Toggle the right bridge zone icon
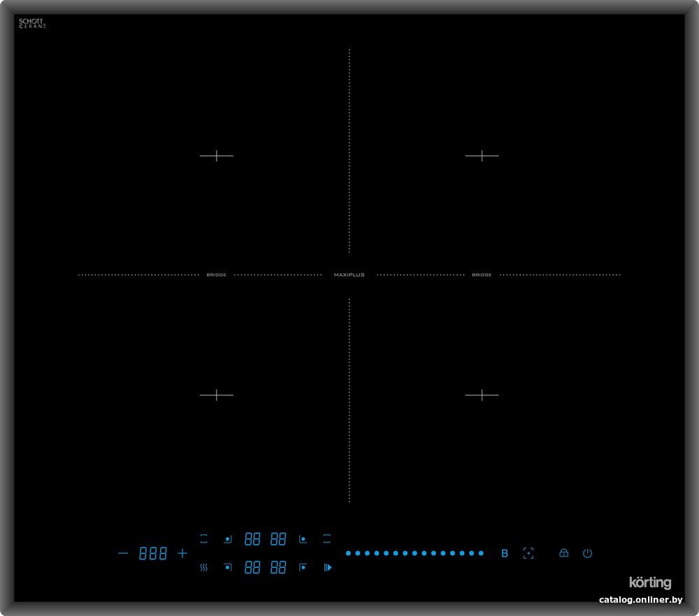Viewport: 699px width, 616px height. click(x=326, y=539)
